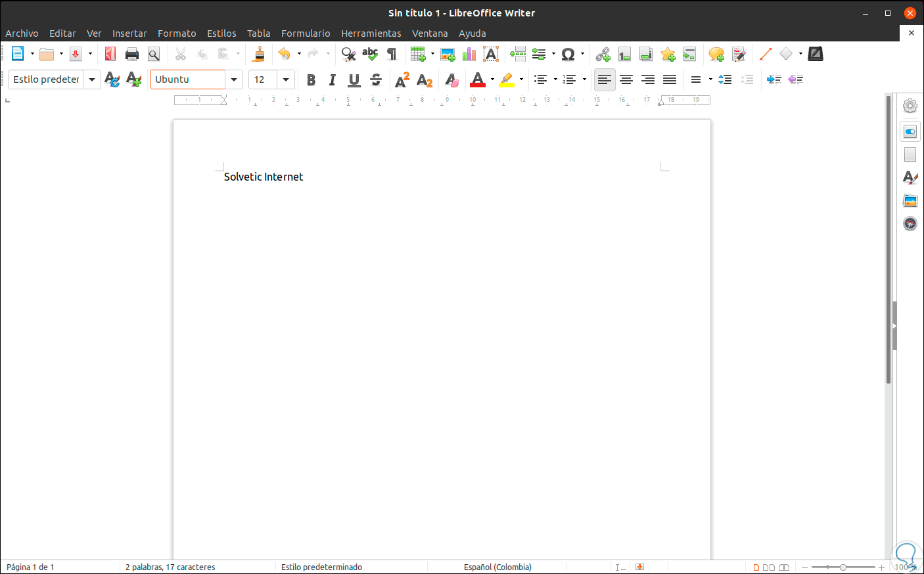Viewport: 924px width, 574px height.
Task: Insert a chart
Action: (469, 54)
